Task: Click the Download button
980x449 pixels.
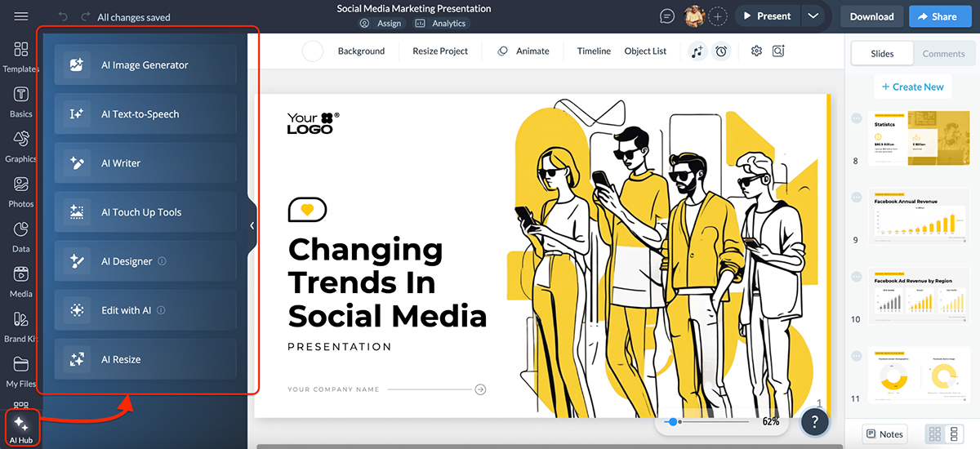Action: click(x=871, y=16)
